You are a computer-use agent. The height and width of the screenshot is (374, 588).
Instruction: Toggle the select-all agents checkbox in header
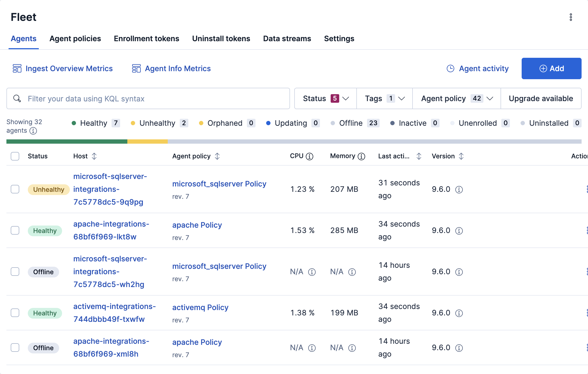coord(15,156)
